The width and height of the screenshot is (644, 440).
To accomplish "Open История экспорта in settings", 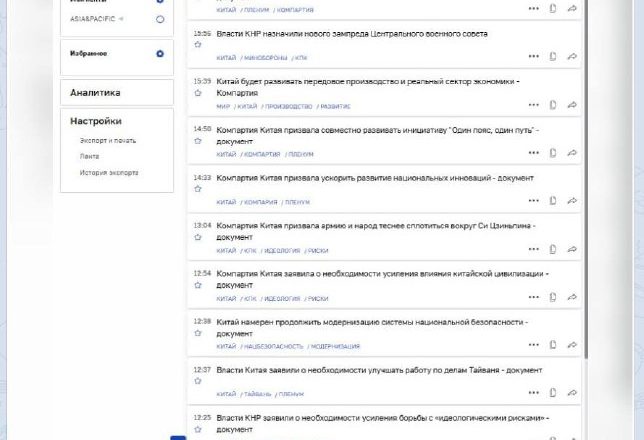I will pos(109,172).
